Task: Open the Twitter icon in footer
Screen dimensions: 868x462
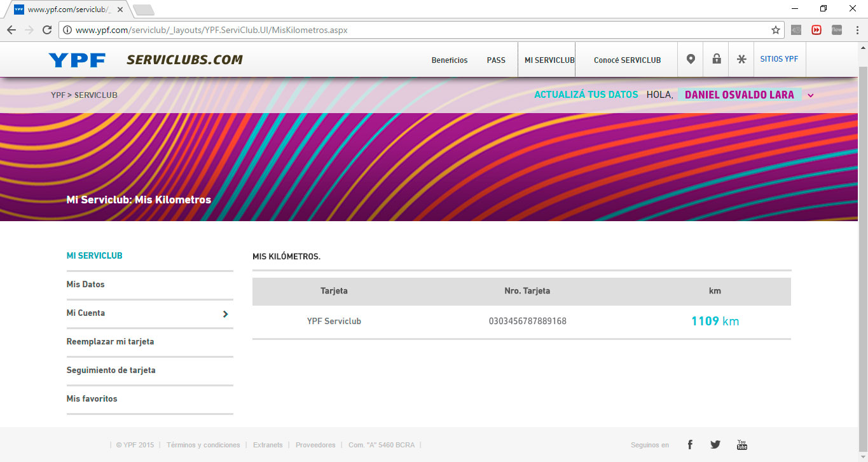Action: pyautogui.click(x=715, y=445)
